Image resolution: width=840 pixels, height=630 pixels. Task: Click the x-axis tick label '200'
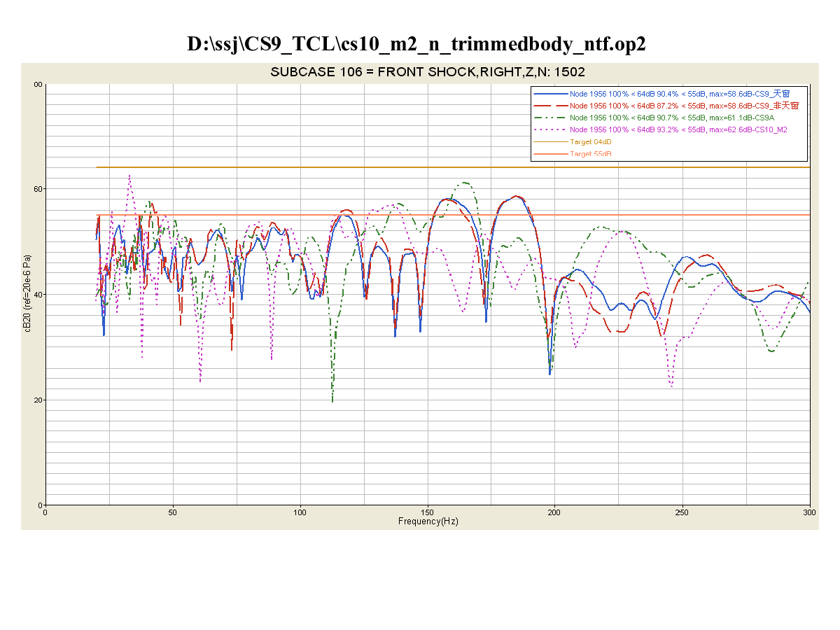tap(555, 512)
